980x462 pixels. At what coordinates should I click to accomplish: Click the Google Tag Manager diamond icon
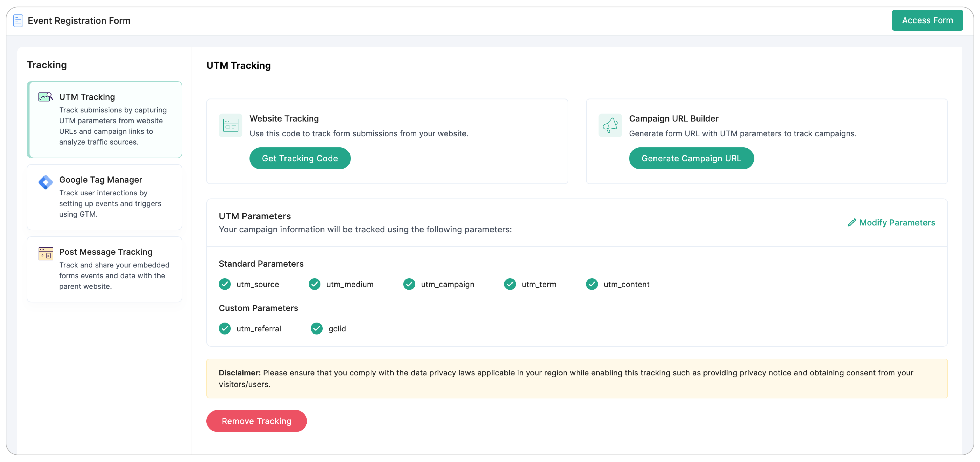coord(46,182)
